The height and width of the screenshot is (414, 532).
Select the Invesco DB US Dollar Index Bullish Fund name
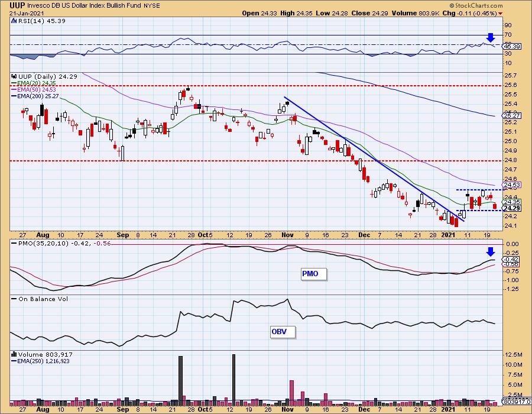click(x=84, y=6)
